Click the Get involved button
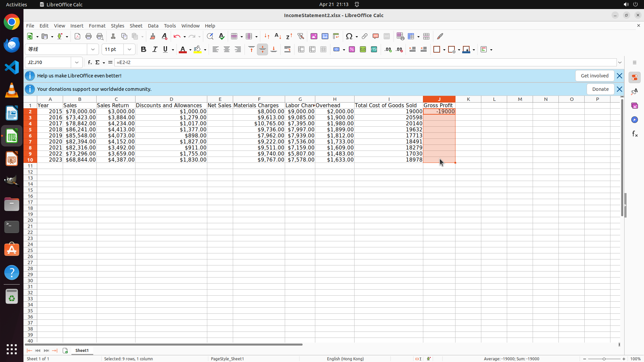The height and width of the screenshot is (362, 644). tap(594, 76)
